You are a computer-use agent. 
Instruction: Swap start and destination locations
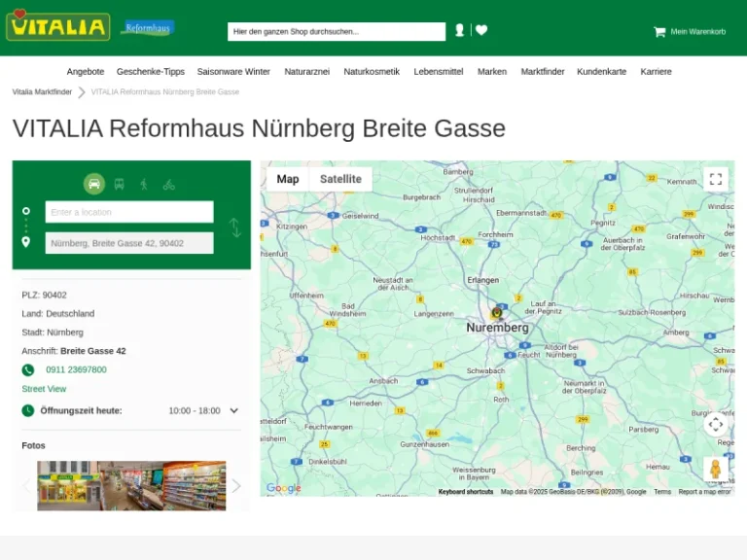234,227
